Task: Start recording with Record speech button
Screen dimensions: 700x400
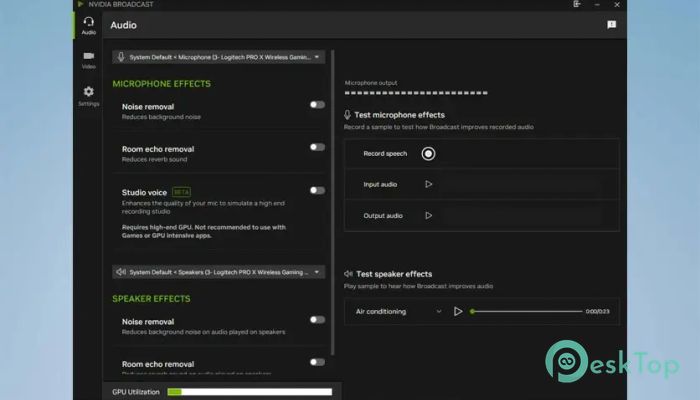Action: tap(428, 154)
